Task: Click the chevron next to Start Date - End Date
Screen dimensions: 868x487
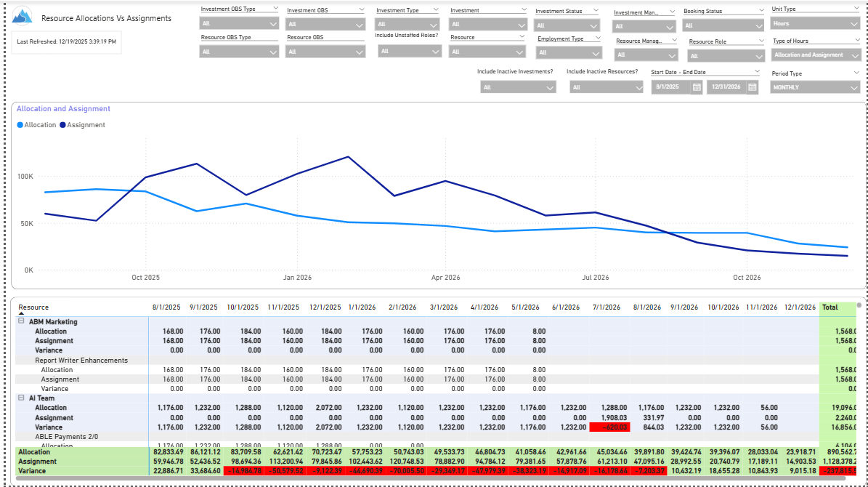Action: 761,72
